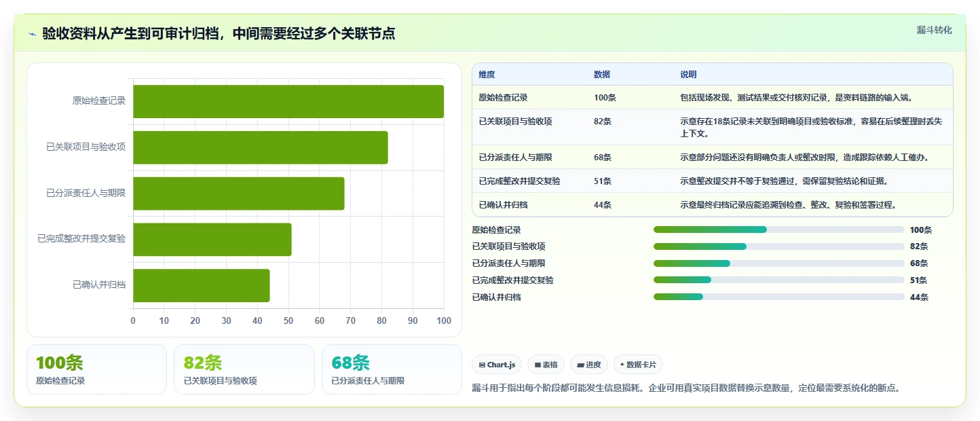Viewport: 980px width, 421px height.
Task: Select the 原始检查记录 chart bar
Action: pos(288,101)
